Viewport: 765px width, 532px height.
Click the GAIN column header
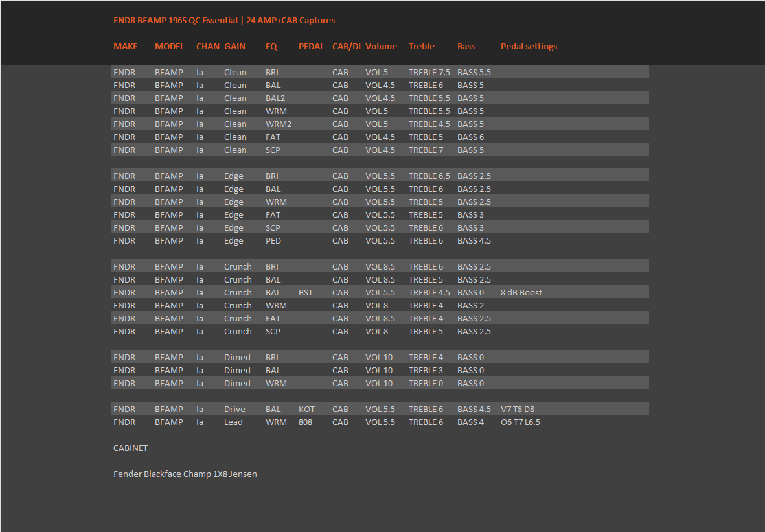pos(234,47)
